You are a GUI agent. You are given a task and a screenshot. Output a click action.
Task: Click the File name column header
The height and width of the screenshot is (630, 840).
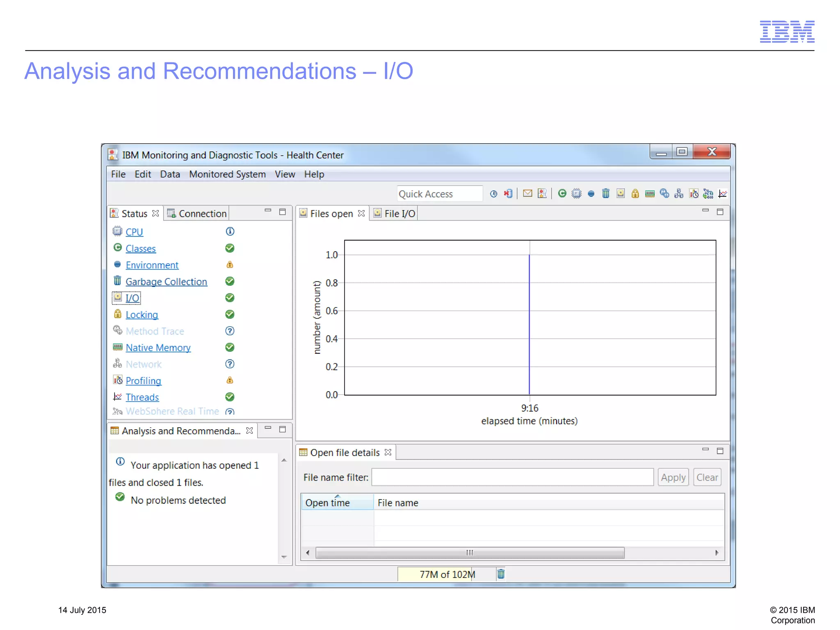click(549, 502)
